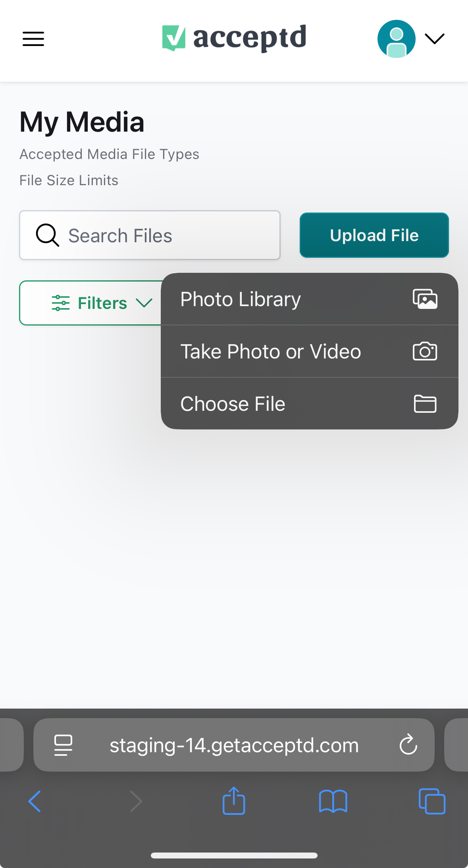
Task: Open Safari bookmarks
Action: click(x=333, y=801)
